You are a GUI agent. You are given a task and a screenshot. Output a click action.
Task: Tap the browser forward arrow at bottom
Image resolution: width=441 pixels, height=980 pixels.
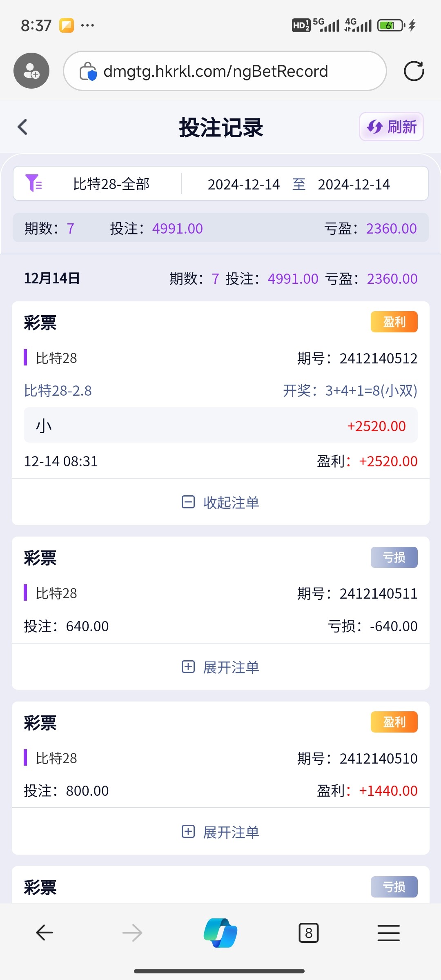132,933
